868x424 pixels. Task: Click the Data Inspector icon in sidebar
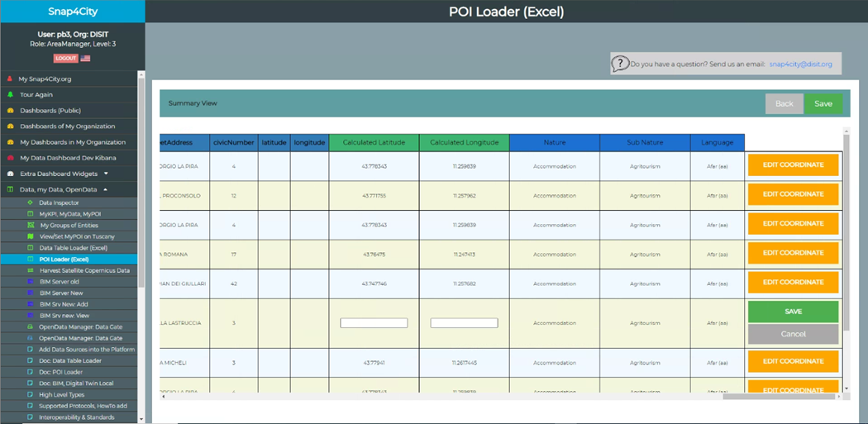[x=30, y=202]
